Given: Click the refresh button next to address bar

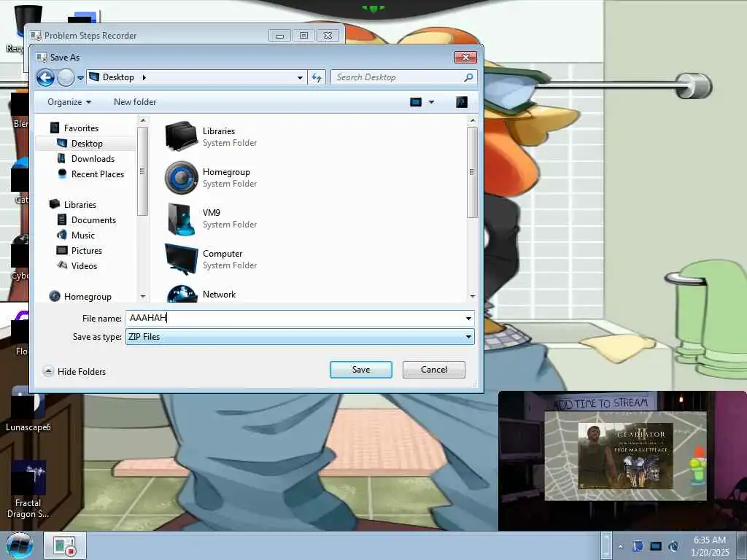Looking at the screenshot, I should (317, 77).
